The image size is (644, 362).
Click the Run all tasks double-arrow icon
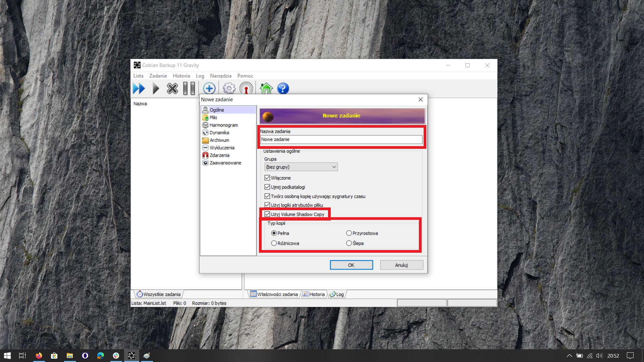139,89
